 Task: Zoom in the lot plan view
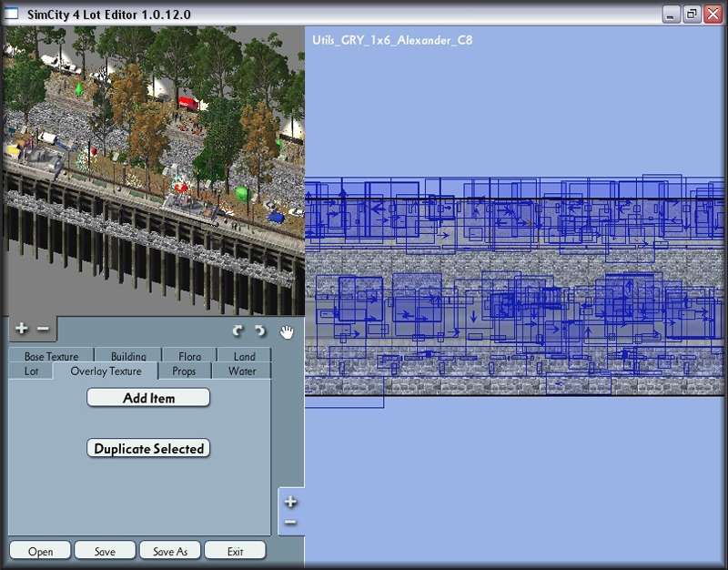click(x=290, y=502)
